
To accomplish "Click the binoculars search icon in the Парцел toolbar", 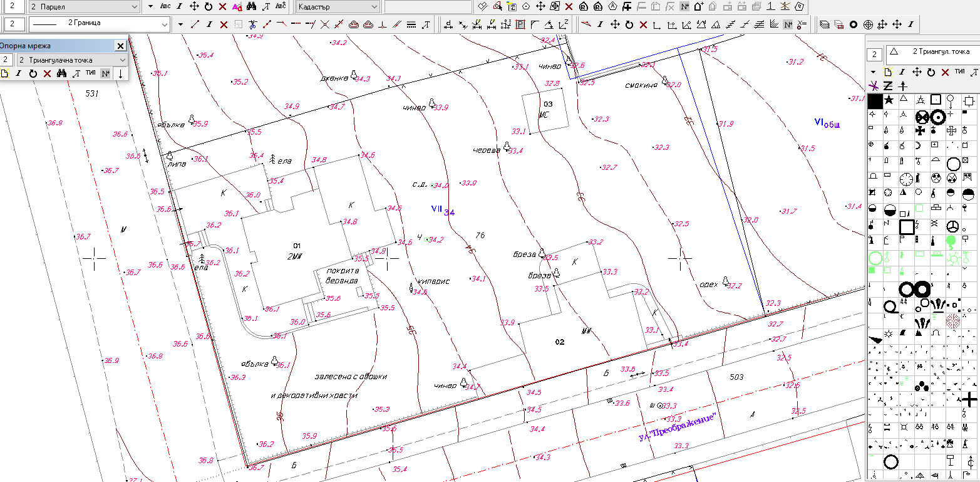I will [251, 6].
